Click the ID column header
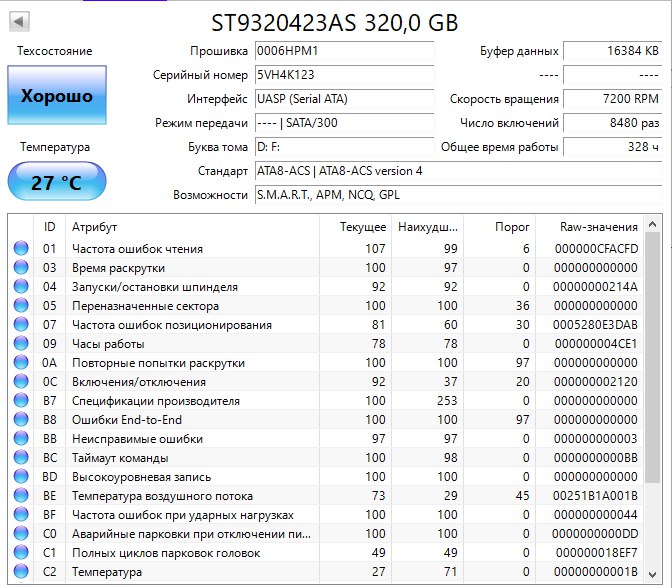Viewport: 672px width, 588px height. point(50,227)
